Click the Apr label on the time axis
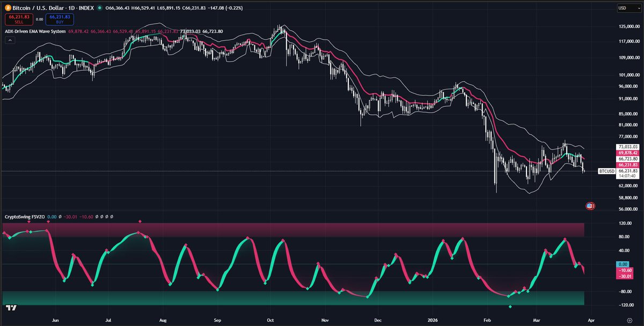This screenshot has width=644, height=326. [x=590, y=319]
